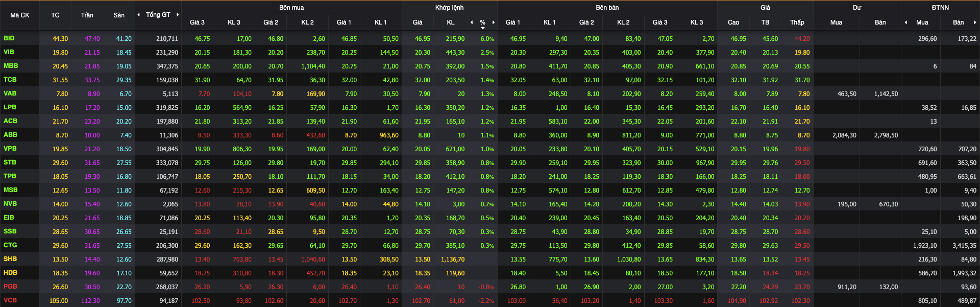980x307 pixels.
Task: Click the 1,104,40 buy volume for MBB
Action: (x=313, y=66)
